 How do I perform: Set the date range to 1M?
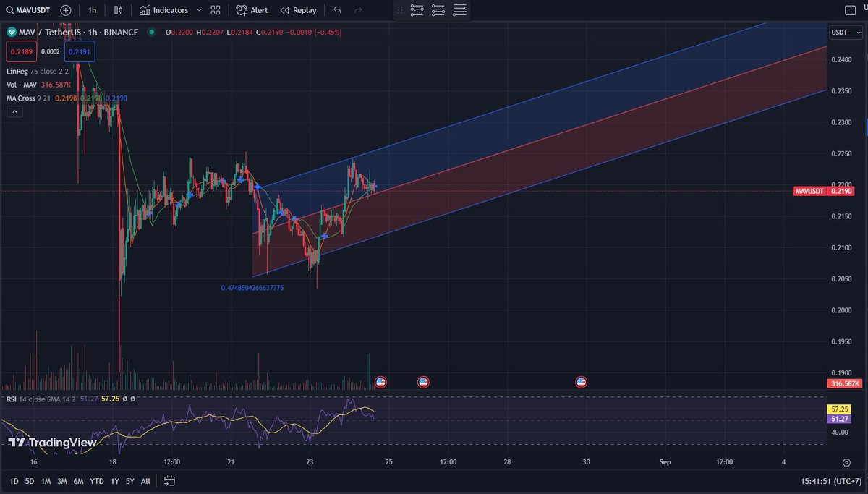pyautogui.click(x=46, y=481)
